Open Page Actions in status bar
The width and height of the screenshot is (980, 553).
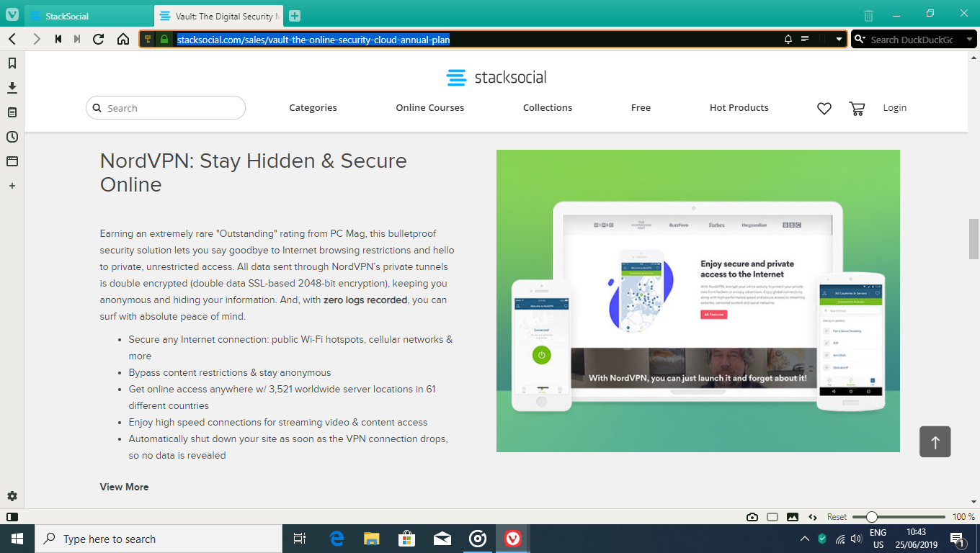pyautogui.click(x=813, y=517)
